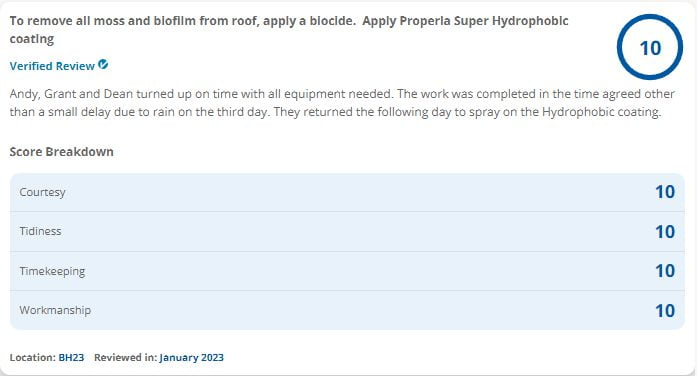Select the Courtesy score row
The image size is (697, 376).
347,192
